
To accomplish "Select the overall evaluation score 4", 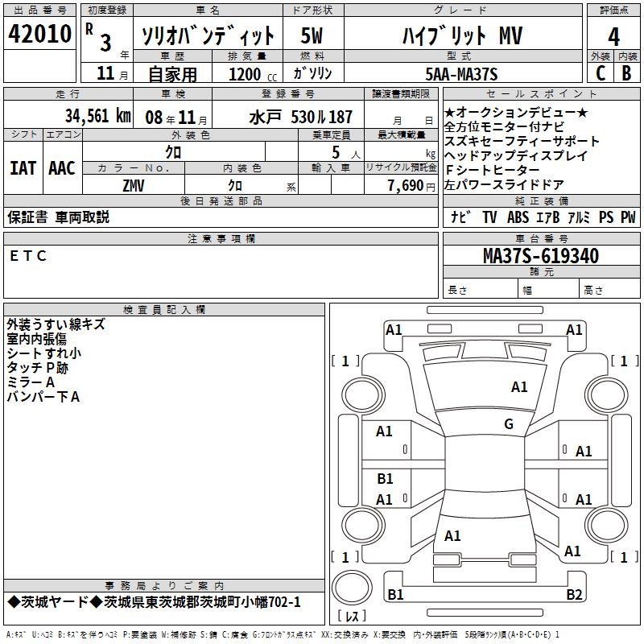I will (613, 36).
